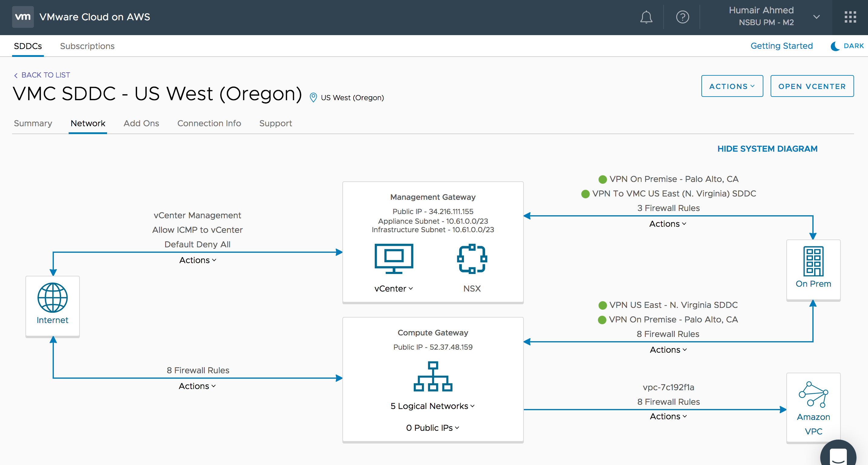Click the Amazon VPC network icon
This screenshot has width=868, height=465.
tap(813, 394)
